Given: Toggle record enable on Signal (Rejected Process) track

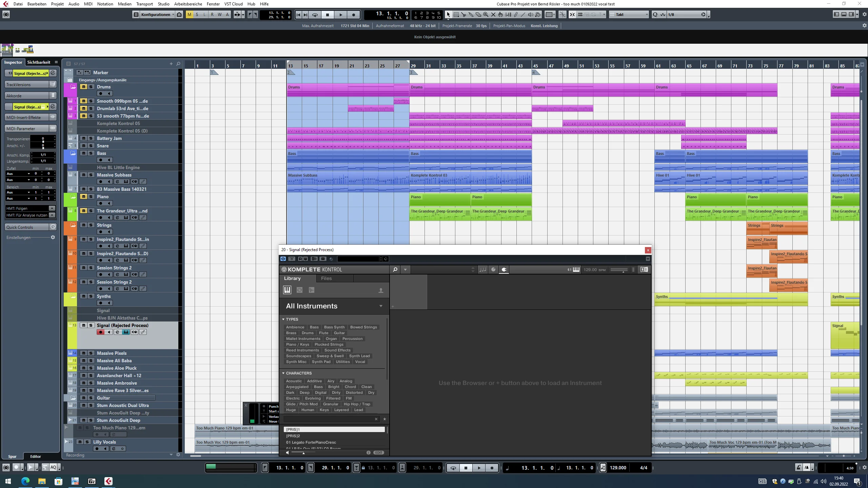Looking at the screenshot, I should tap(100, 332).
